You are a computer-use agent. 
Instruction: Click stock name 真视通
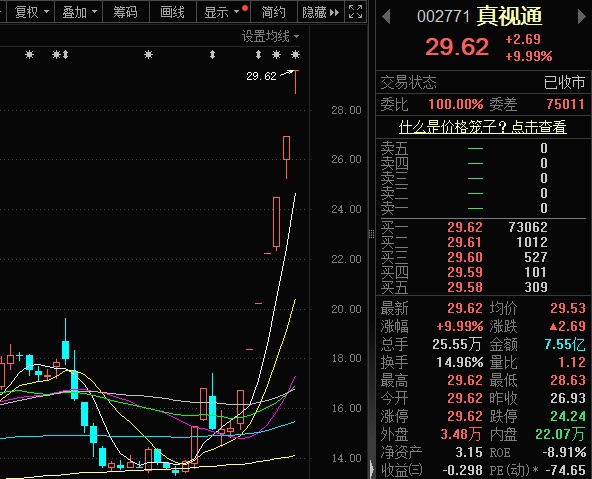pyautogui.click(x=509, y=16)
